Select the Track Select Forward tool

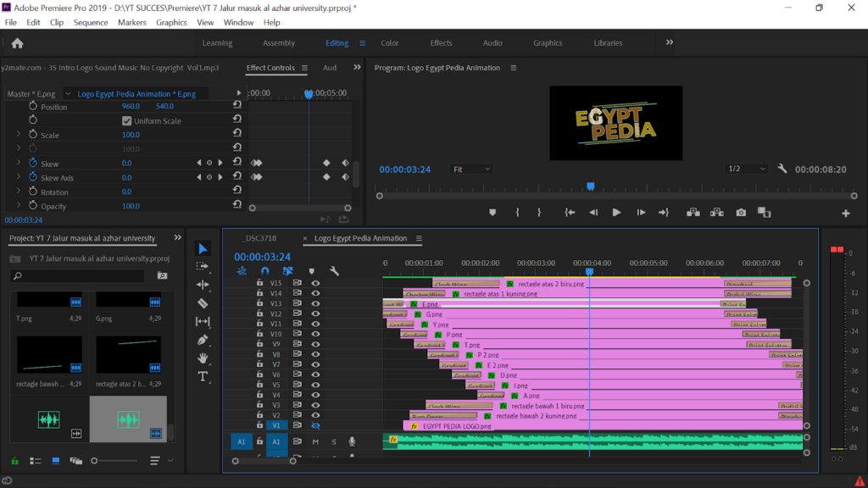click(203, 267)
